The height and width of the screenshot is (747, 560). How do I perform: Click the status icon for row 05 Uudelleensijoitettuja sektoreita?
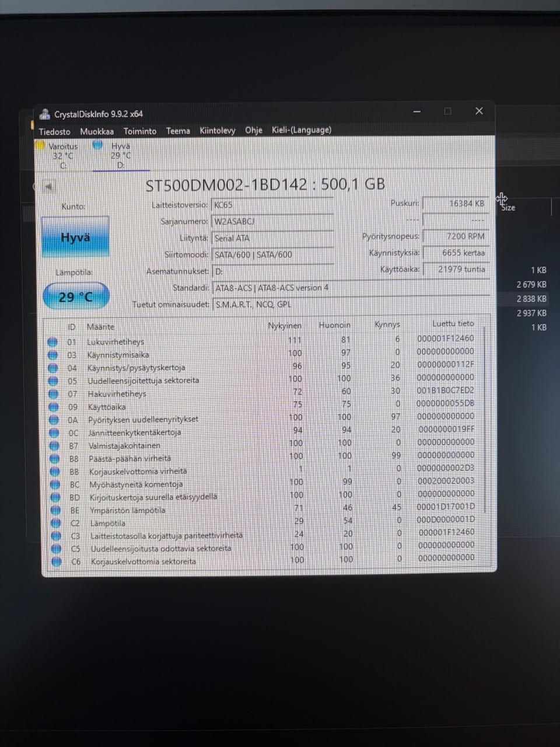pyautogui.click(x=53, y=381)
